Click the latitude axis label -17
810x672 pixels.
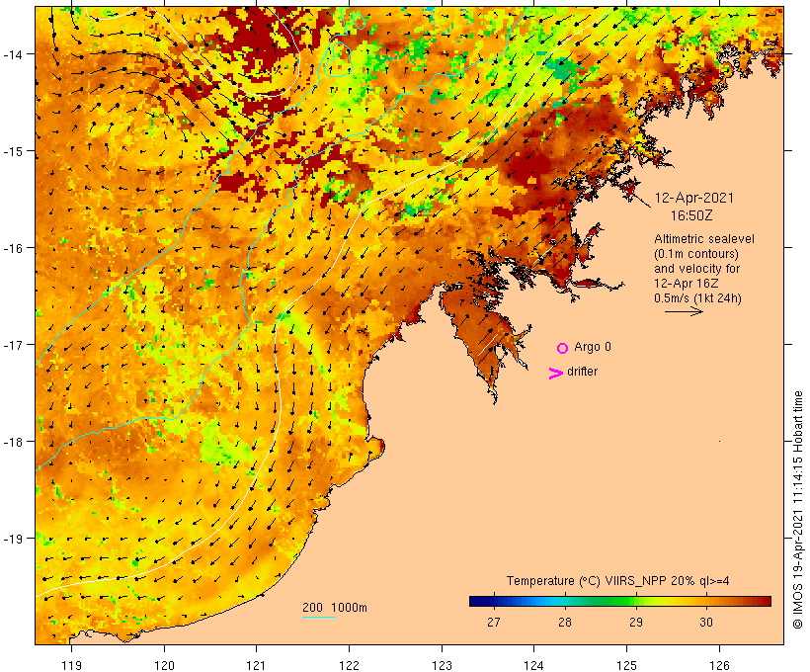point(12,345)
